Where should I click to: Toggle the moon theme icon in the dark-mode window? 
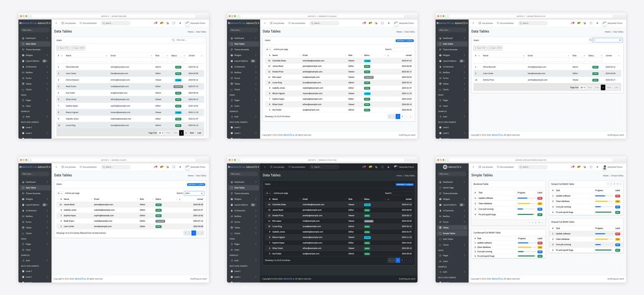point(389,167)
